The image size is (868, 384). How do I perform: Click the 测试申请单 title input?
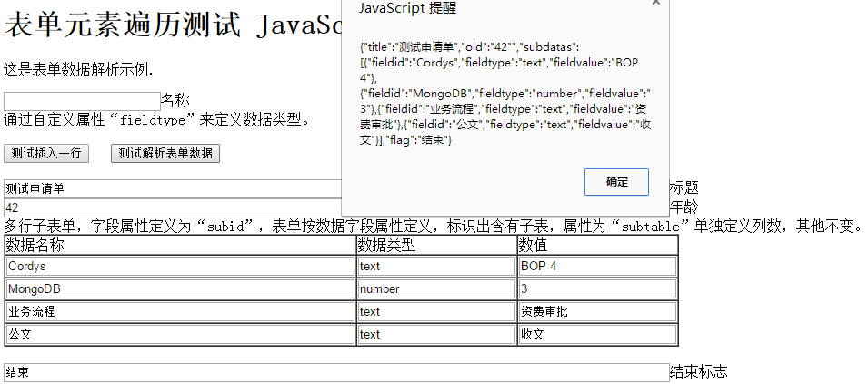[173, 188]
